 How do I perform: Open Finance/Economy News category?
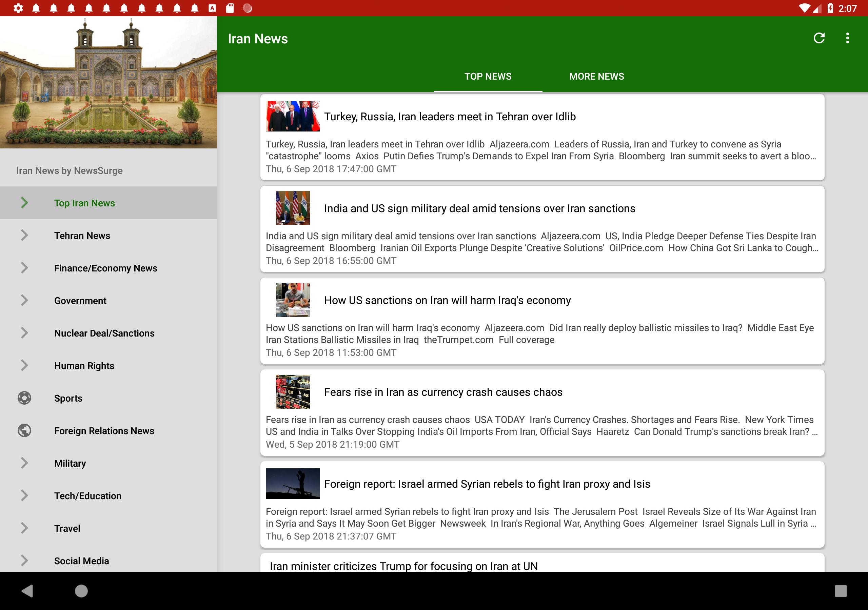(108, 268)
